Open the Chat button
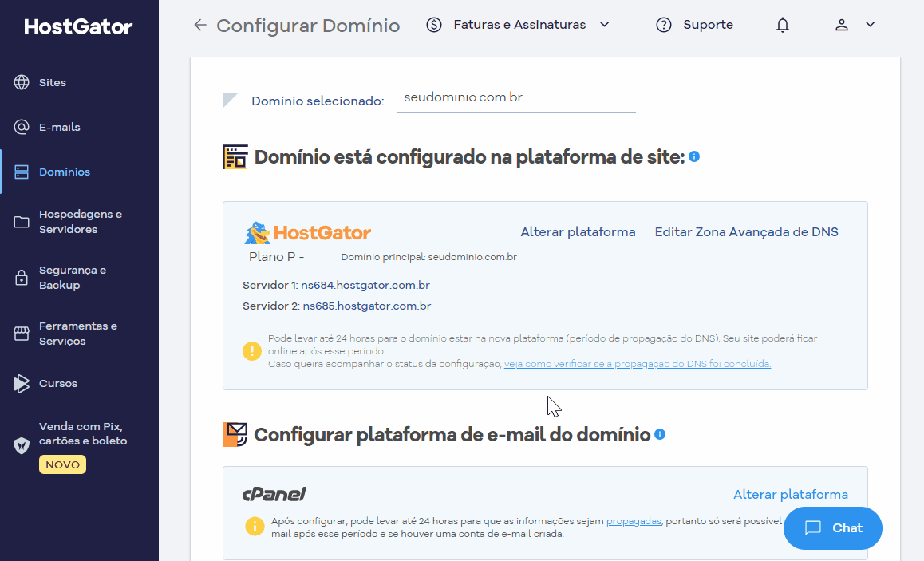Image resolution: width=924 pixels, height=561 pixels. 833,528
